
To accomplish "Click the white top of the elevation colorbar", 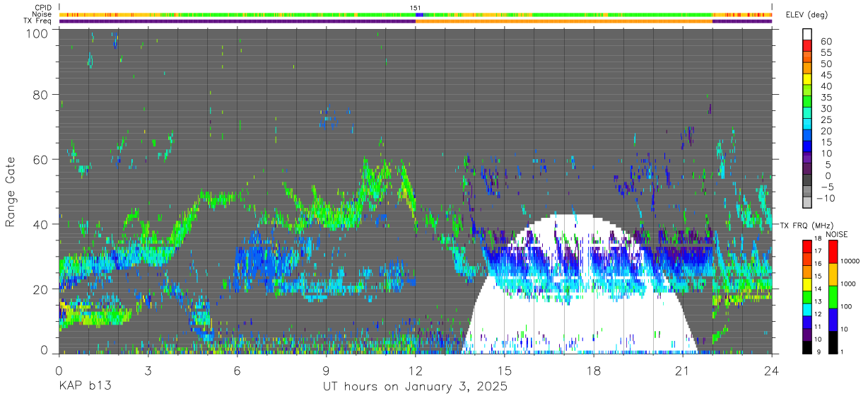I will (x=807, y=33).
